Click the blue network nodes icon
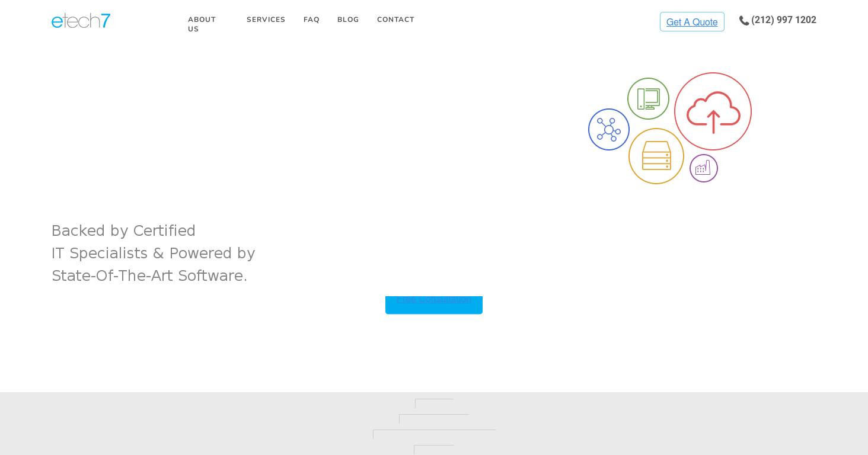The width and height of the screenshot is (868, 455). pyautogui.click(x=608, y=130)
